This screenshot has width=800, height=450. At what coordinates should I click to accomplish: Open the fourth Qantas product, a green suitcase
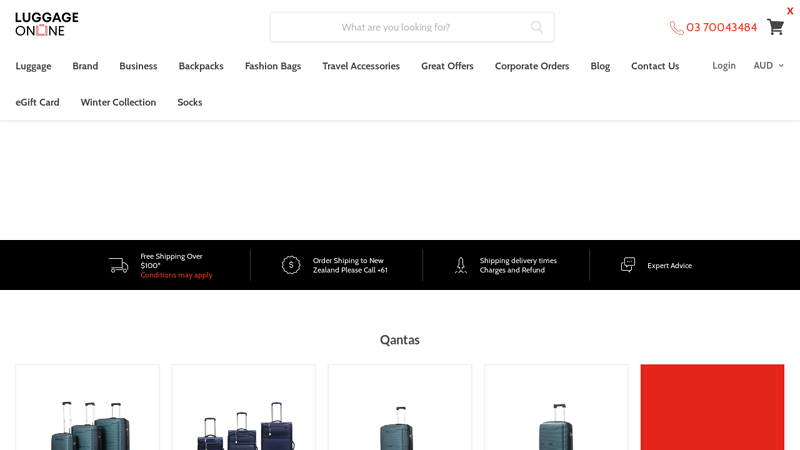[556, 407]
